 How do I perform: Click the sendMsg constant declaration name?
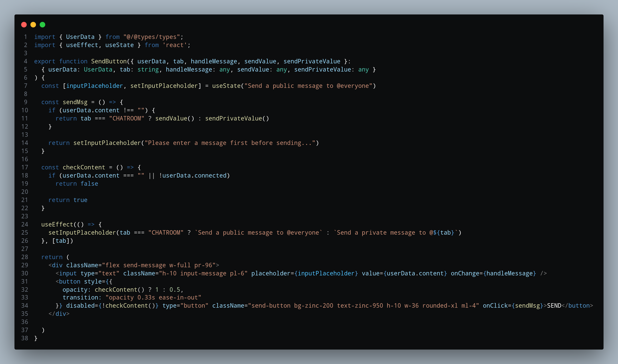[x=75, y=102]
